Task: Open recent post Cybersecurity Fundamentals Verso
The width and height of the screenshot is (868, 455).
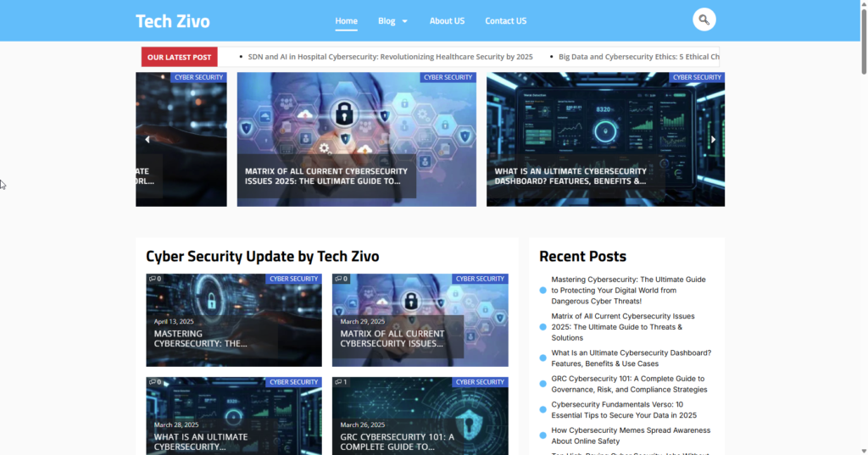Action: [624, 409]
